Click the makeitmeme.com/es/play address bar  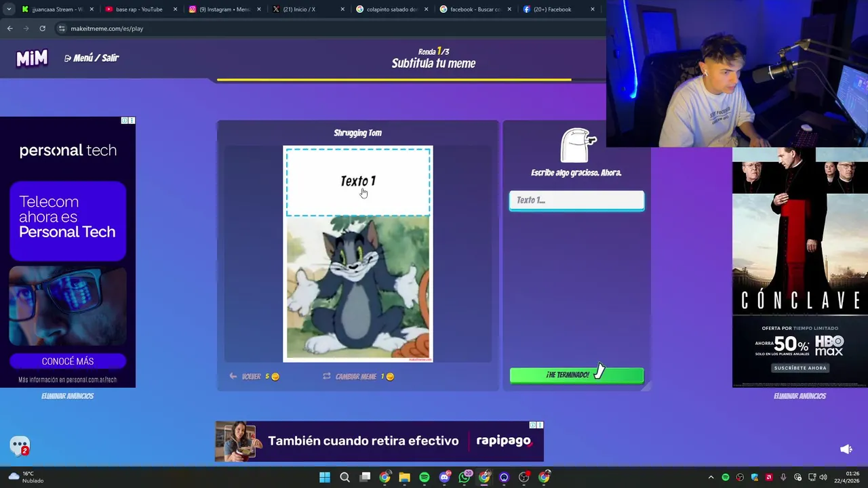(x=106, y=28)
